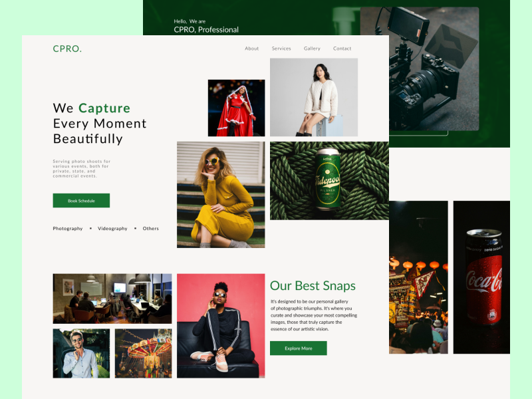Screen dimensions: 532x399
Task: Click the CPRO logo in the header
Action: 66,49
